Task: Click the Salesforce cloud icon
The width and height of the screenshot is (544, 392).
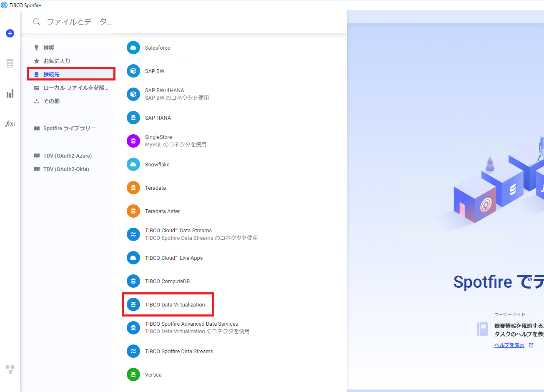Action: click(133, 48)
